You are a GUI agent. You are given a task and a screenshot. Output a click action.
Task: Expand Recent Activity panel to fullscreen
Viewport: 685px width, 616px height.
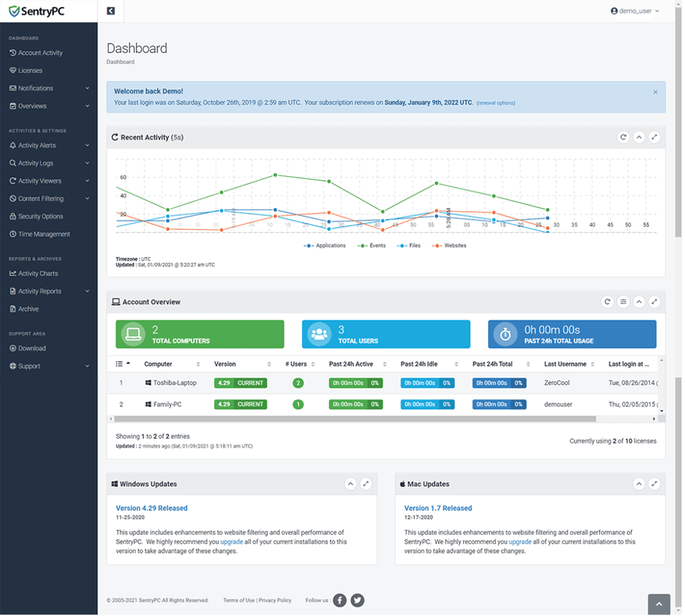654,136
